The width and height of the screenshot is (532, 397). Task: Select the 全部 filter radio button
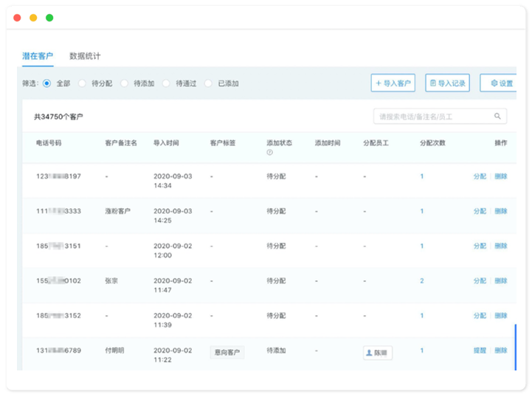47,83
